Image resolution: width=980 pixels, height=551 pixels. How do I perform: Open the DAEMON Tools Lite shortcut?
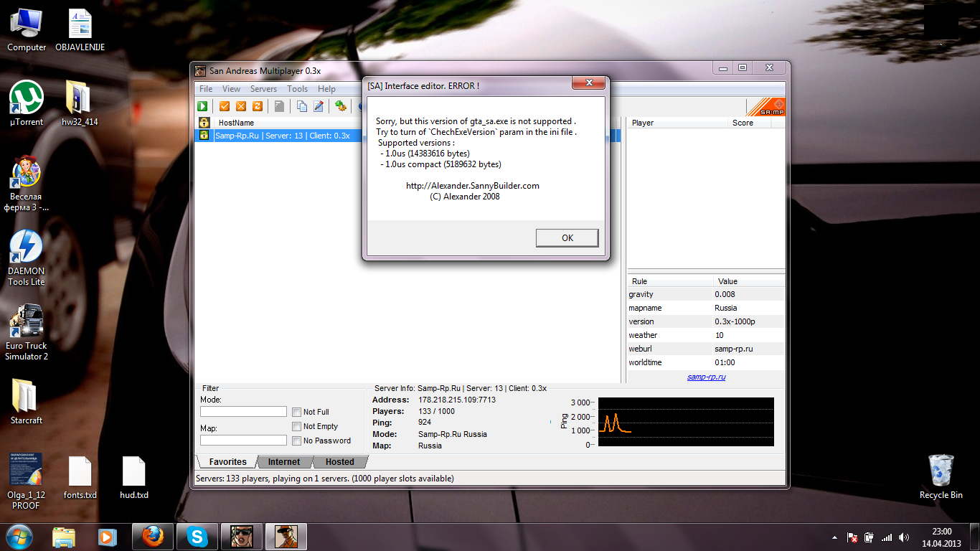pos(27,258)
